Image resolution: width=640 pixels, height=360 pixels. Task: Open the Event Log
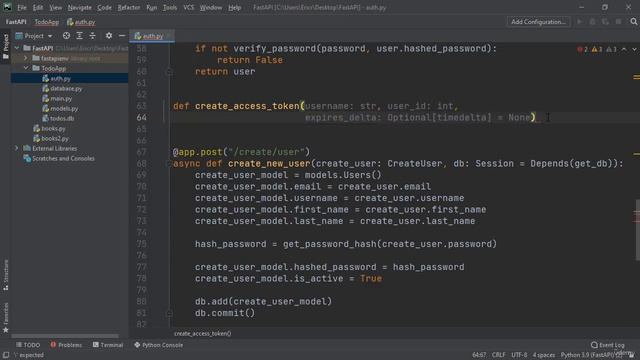tap(608, 345)
